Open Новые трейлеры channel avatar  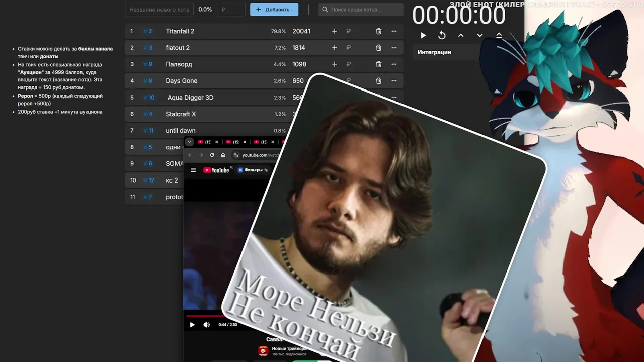point(263,351)
